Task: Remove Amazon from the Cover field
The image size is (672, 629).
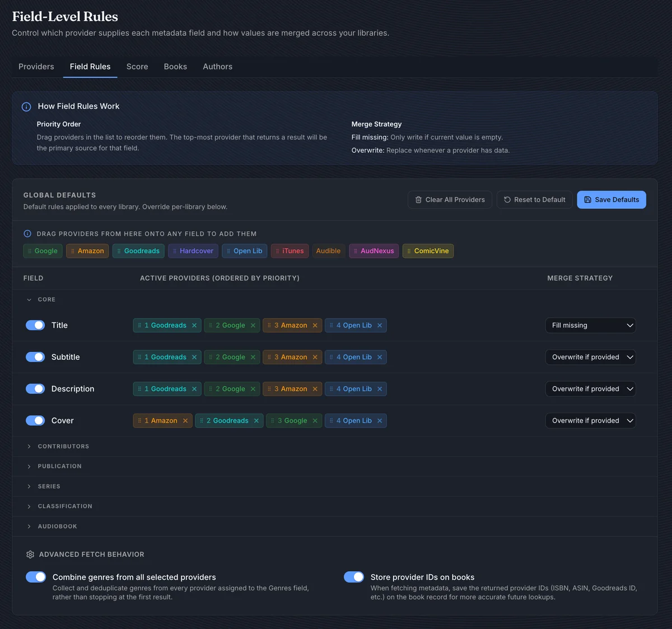Action: tap(185, 421)
